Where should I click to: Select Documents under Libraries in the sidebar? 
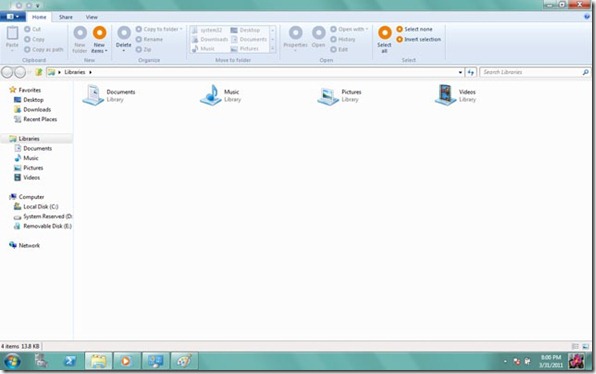click(33, 149)
